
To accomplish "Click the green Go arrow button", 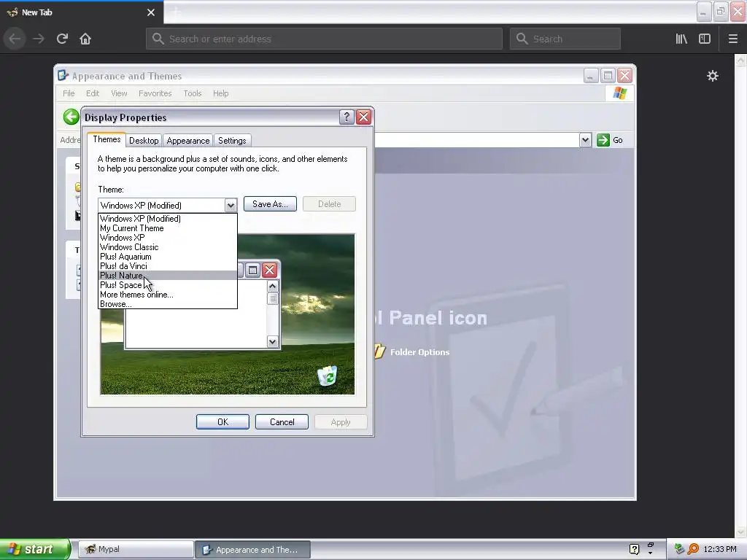I will [603, 140].
